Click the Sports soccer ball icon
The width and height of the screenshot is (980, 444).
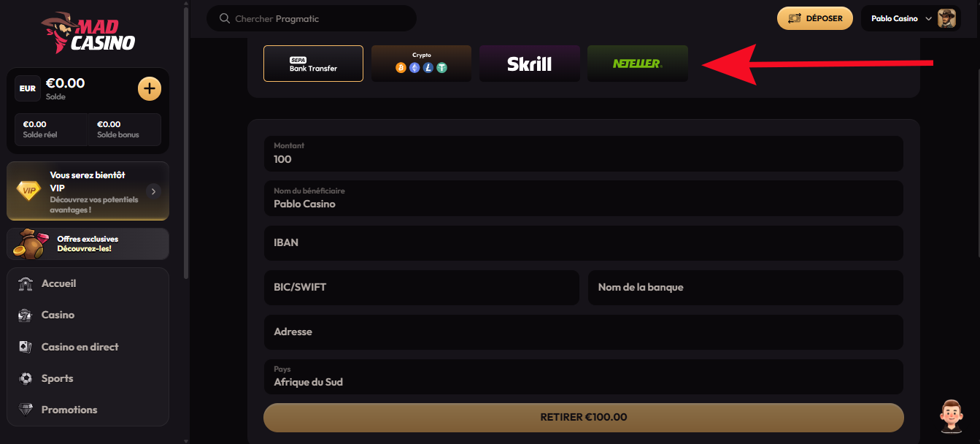[26, 378]
